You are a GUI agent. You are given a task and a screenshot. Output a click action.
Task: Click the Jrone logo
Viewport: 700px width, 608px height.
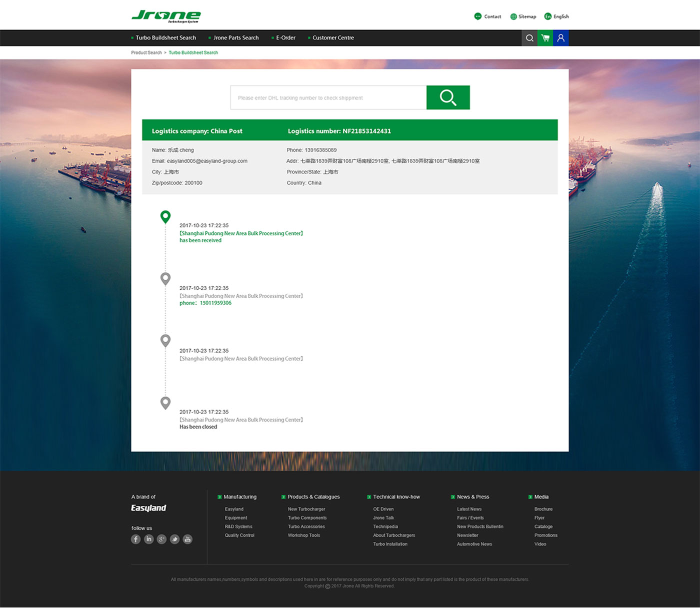[166, 16]
